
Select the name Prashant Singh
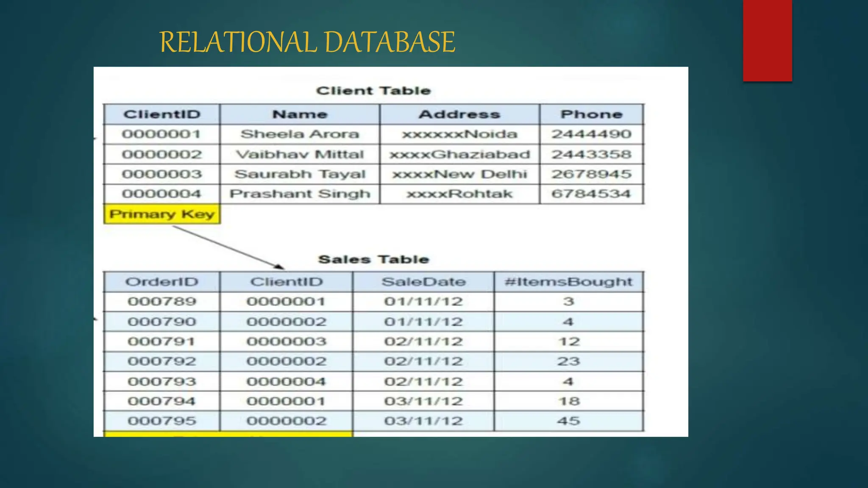[300, 194]
